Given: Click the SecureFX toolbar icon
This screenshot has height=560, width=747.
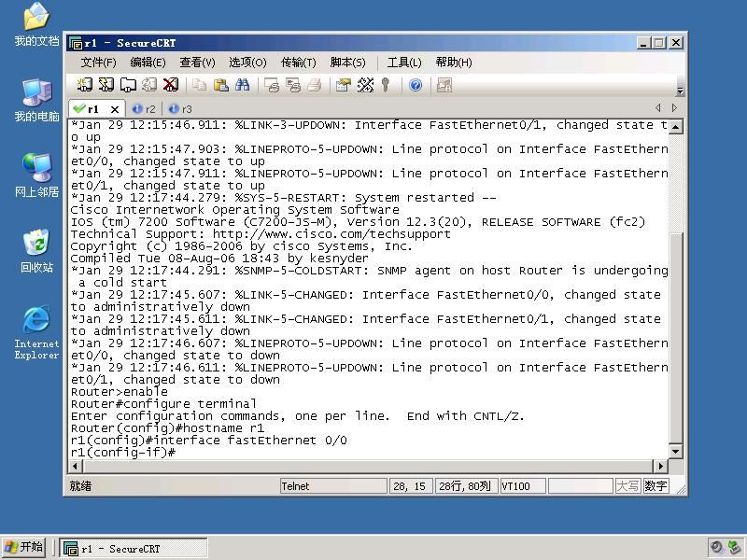Looking at the screenshot, I should click(444, 85).
